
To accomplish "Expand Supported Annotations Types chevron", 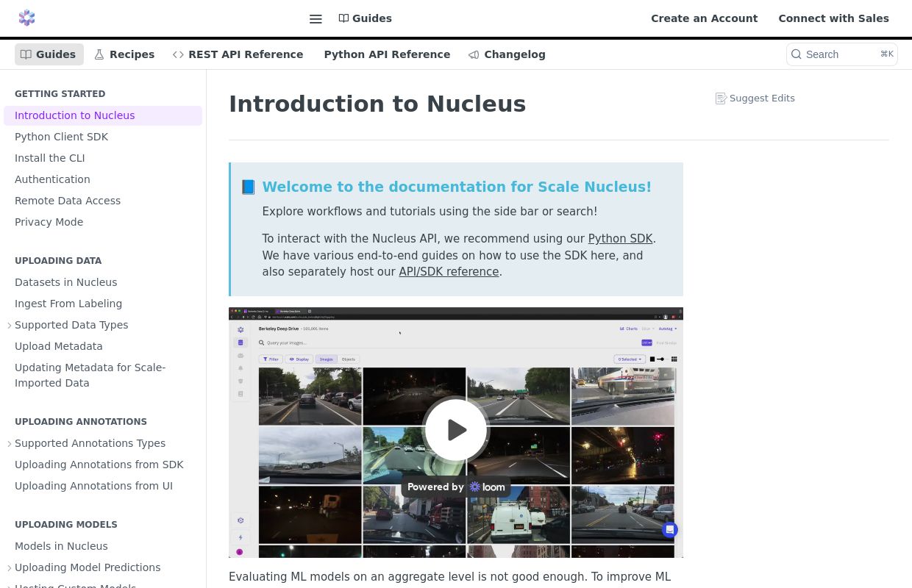I will (10, 443).
